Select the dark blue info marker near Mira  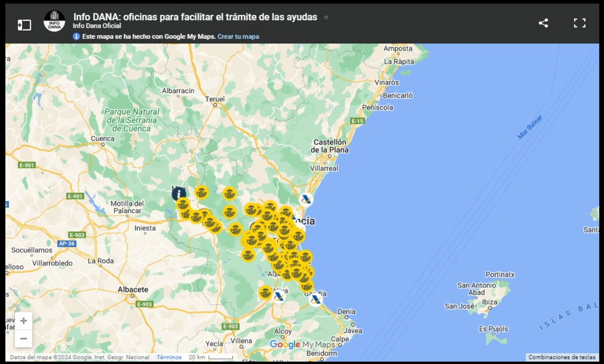(x=179, y=193)
